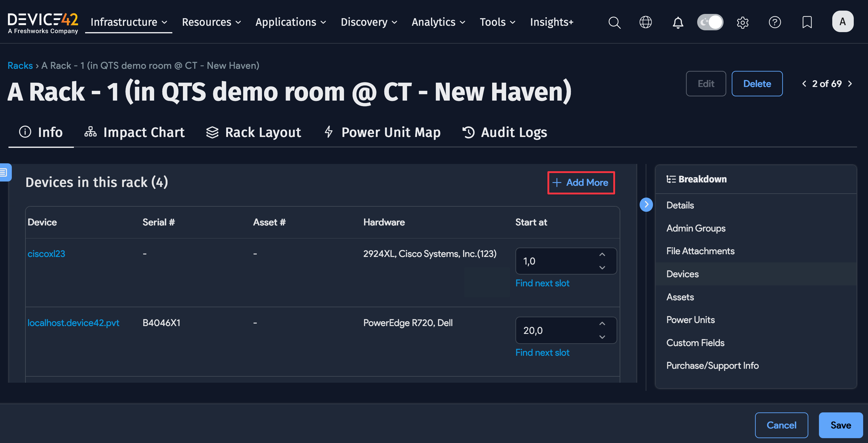This screenshot has width=868, height=443.
Task: Open the bookmark icon
Action: (807, 22)
